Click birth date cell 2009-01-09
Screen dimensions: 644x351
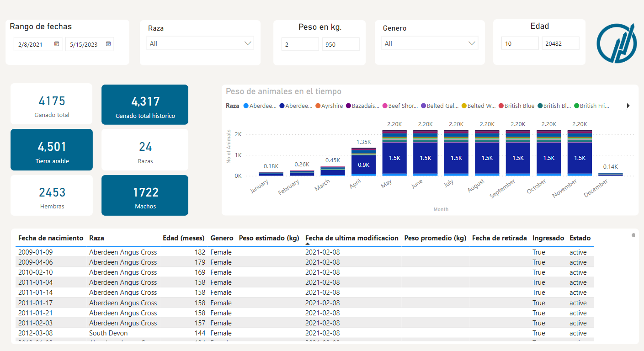35,252
